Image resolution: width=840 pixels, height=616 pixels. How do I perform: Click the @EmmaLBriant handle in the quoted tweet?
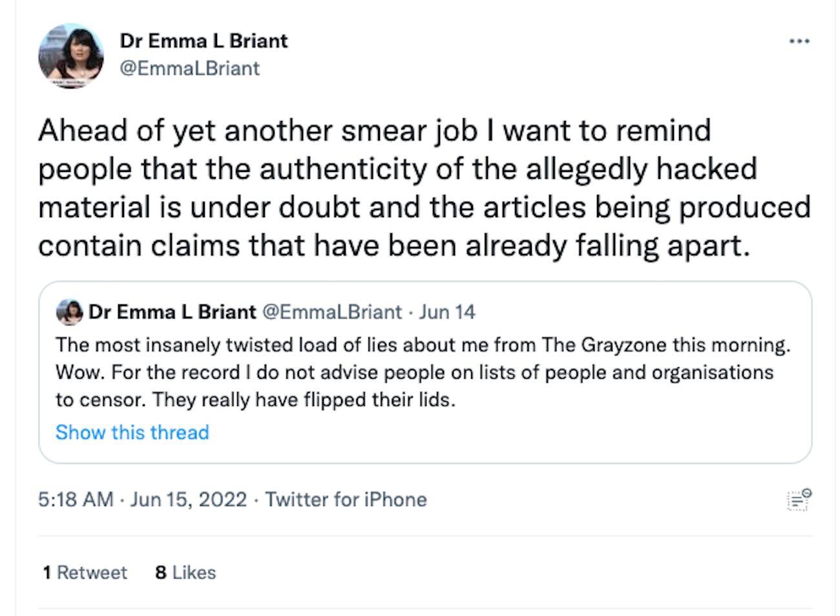coord(331,312)
